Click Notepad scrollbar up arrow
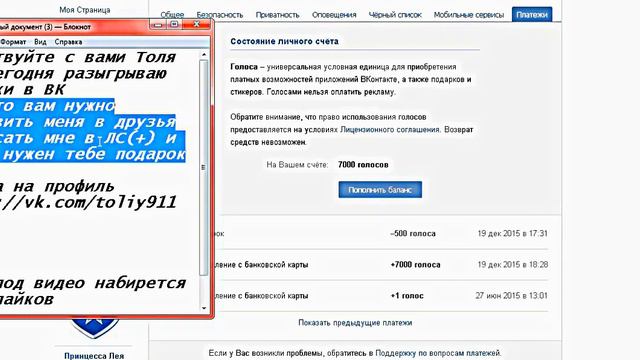This screenshot has height=360, width=640. (204, 55)
